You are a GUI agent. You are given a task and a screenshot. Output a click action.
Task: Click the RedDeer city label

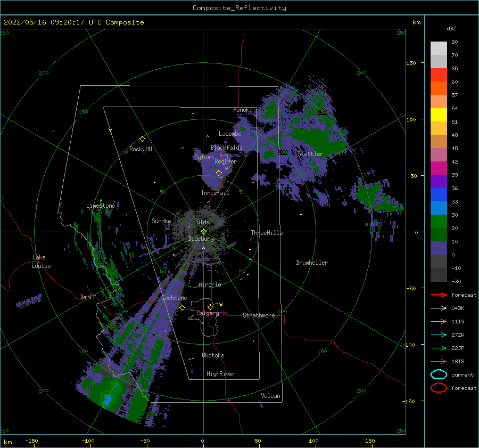click(226, 161)
